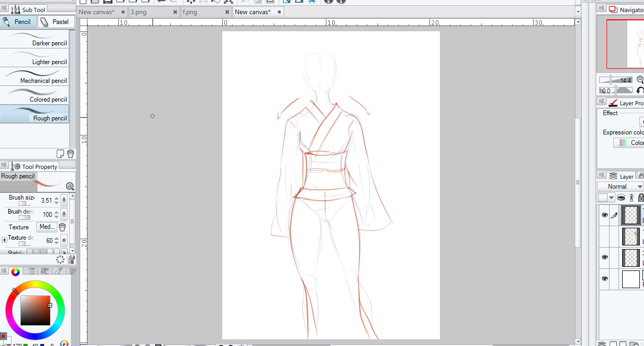Click the Texture density slider bar
This screenshot has width=644, height=346.
tap(24, 243)
